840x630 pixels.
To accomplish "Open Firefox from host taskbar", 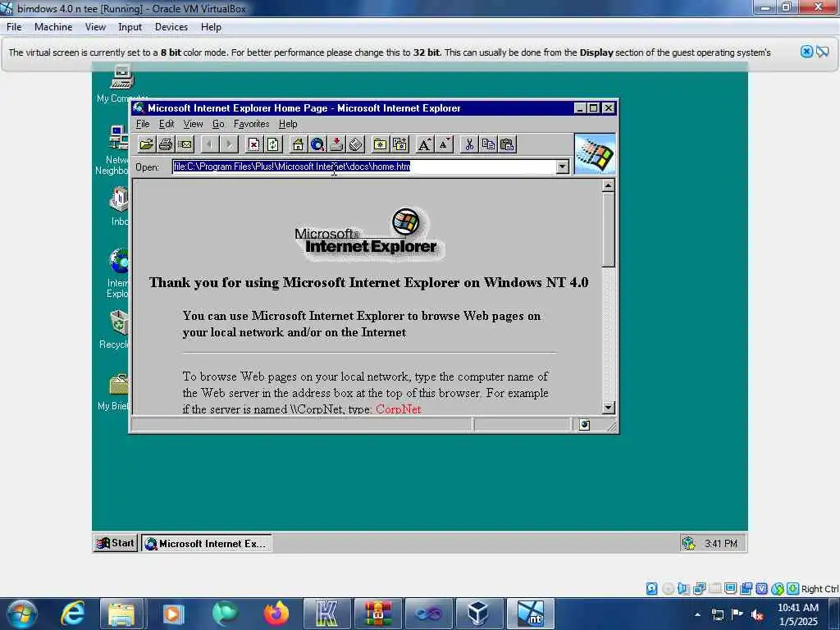I will tap(276, 614).
